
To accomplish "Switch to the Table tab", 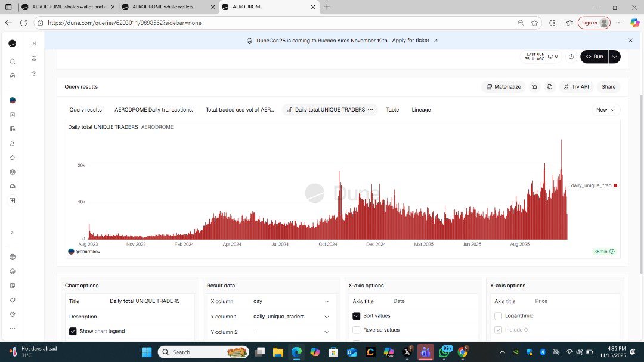I will [x=392, y=110].
